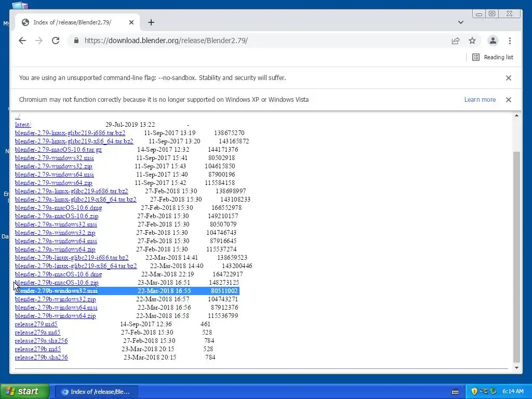This screenshot has width=532, height=399.
Task: Open the parent directory ../ link
Action: pos(18,116)
